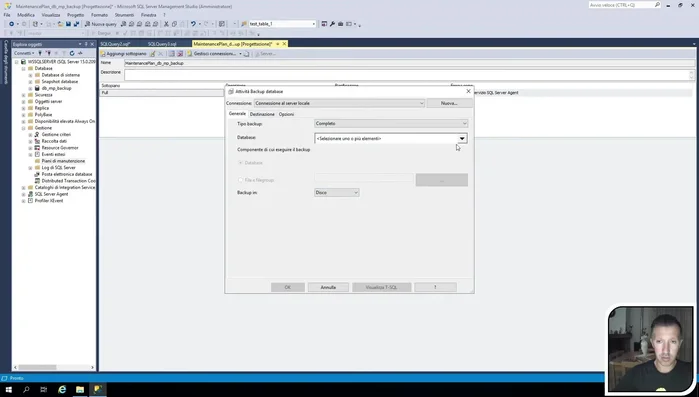Click the Avvio veloce search box

[625, 5]
